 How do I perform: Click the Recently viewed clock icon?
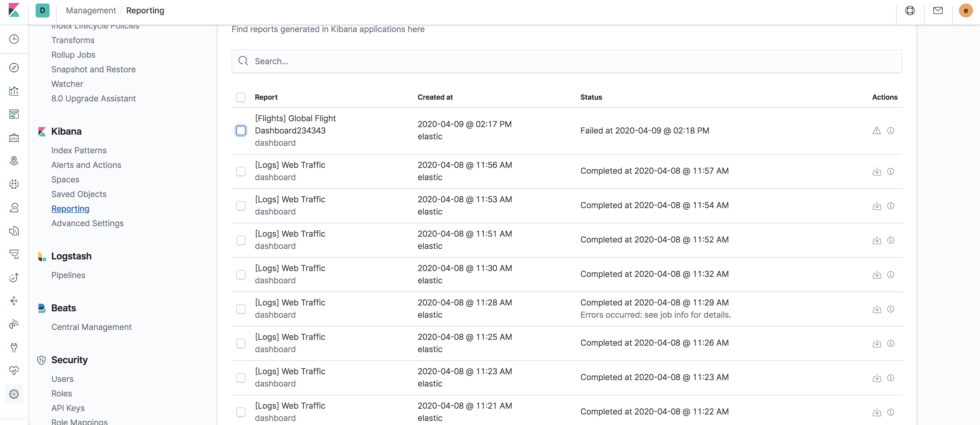click(x=14, y=39)
